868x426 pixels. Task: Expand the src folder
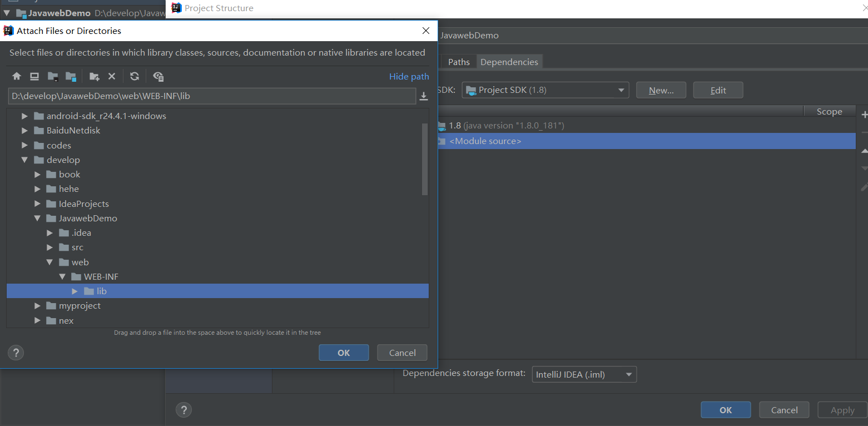click(x=49, y=247)
